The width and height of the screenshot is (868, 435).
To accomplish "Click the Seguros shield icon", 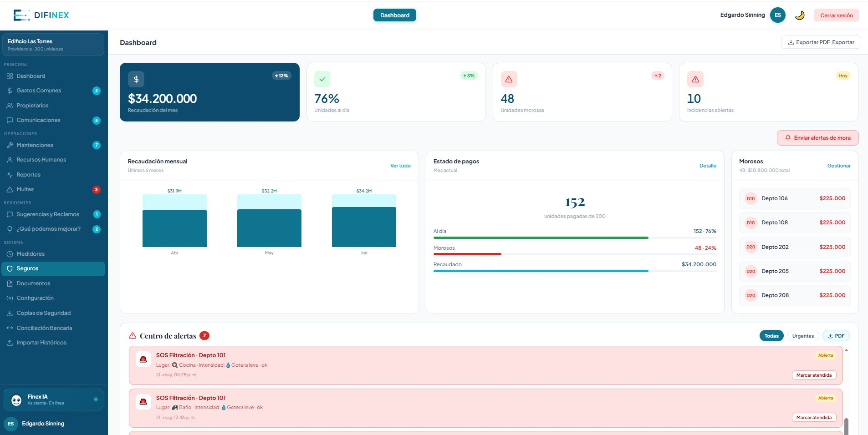I will click(10, 268).
